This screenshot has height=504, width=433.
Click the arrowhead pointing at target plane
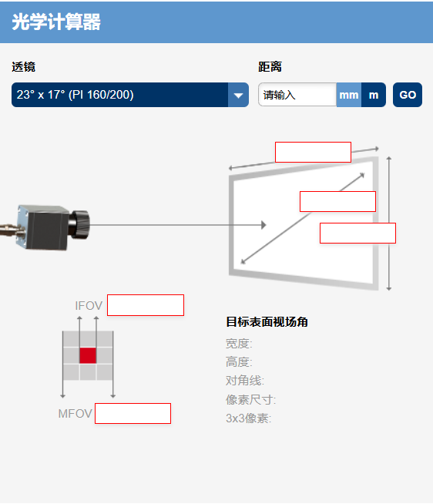263,225
